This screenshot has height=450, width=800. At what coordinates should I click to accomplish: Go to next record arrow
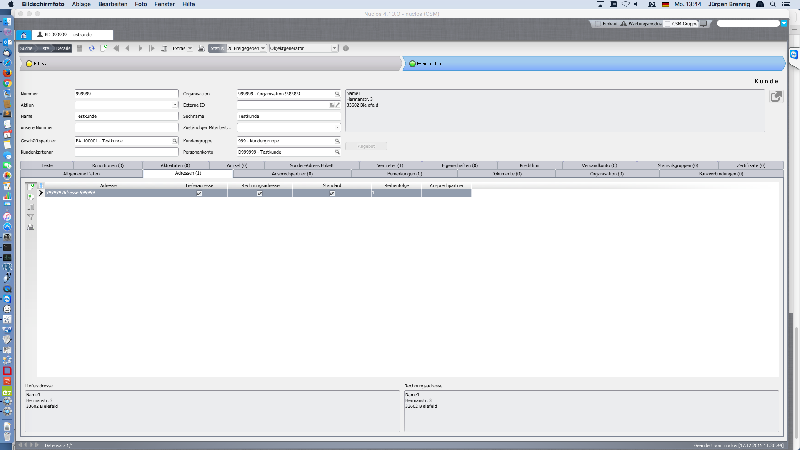tap(140, 48)
